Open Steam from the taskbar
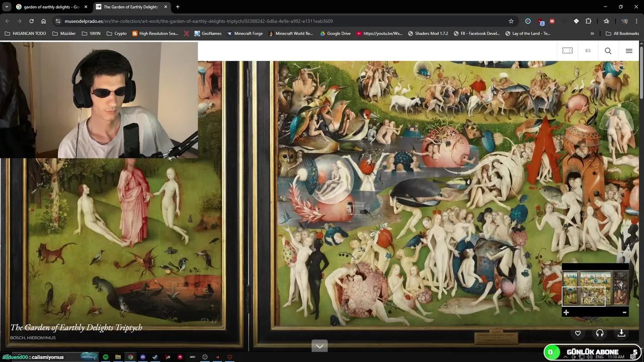644x362 pixels. point(155,357)
